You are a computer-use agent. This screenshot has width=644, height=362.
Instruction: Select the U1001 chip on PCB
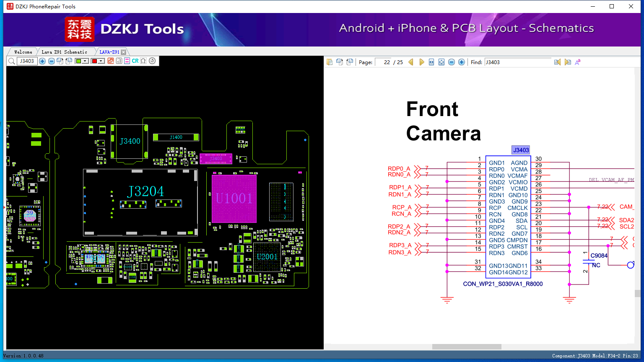coord(234,199)
